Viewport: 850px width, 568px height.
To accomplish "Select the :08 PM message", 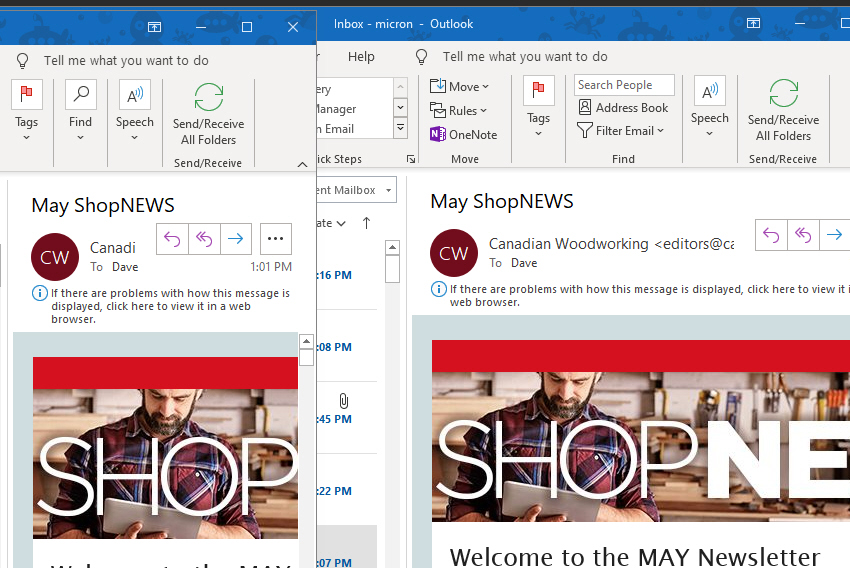I will coord(347,346).
